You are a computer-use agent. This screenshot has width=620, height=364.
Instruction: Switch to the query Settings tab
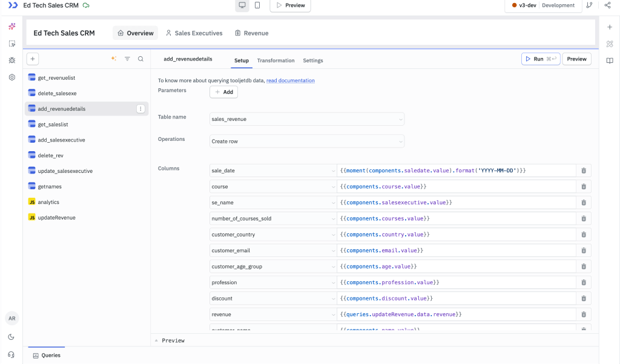point(313,60)
